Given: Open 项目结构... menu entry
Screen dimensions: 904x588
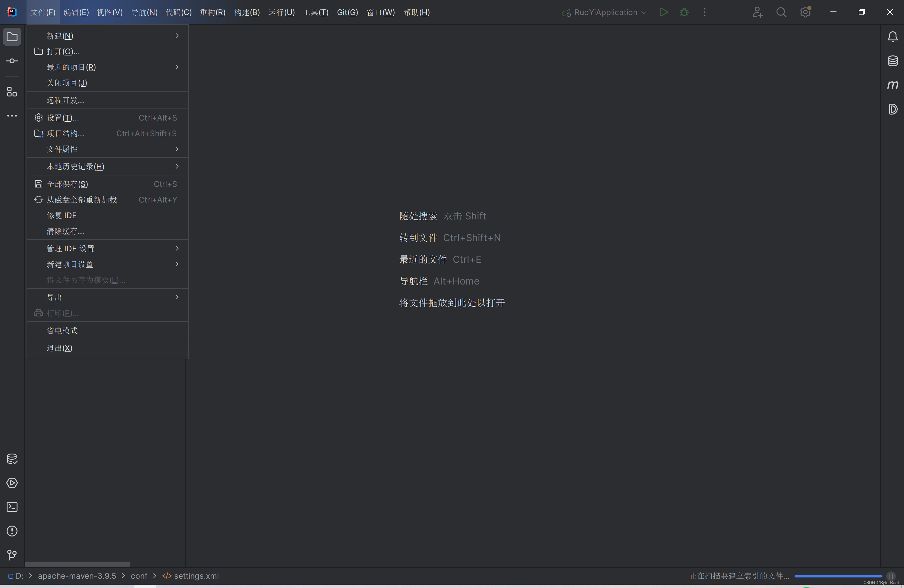Looking at the screenshot, I should pos(108,133).
